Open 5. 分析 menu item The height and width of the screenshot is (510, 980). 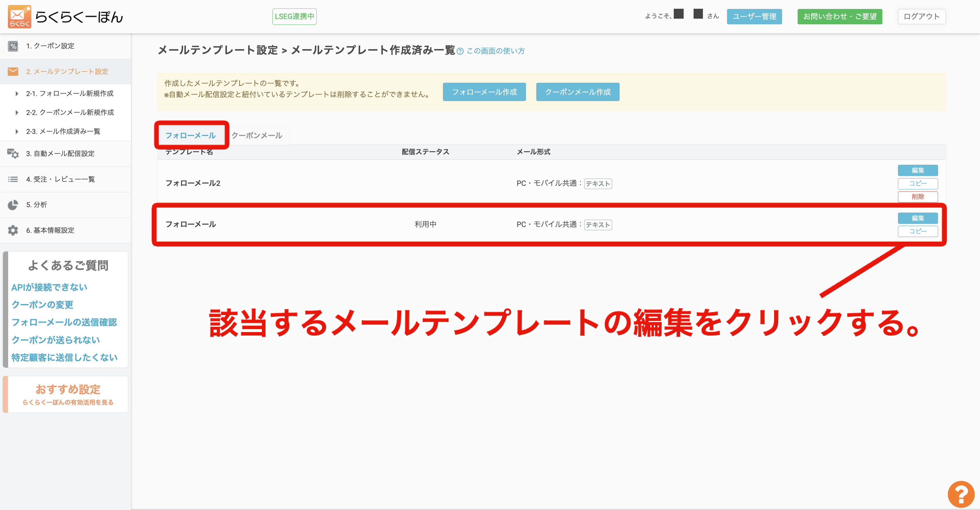[x=65, y=205]
